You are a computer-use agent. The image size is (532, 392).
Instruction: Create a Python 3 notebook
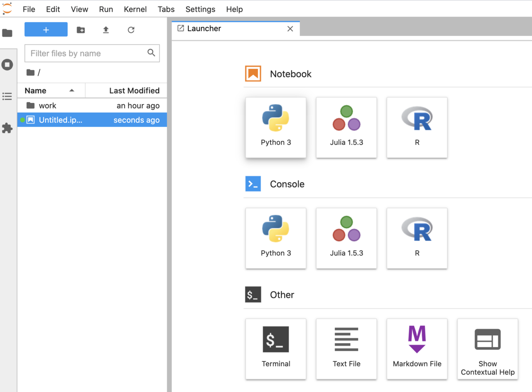coord(276,128)
